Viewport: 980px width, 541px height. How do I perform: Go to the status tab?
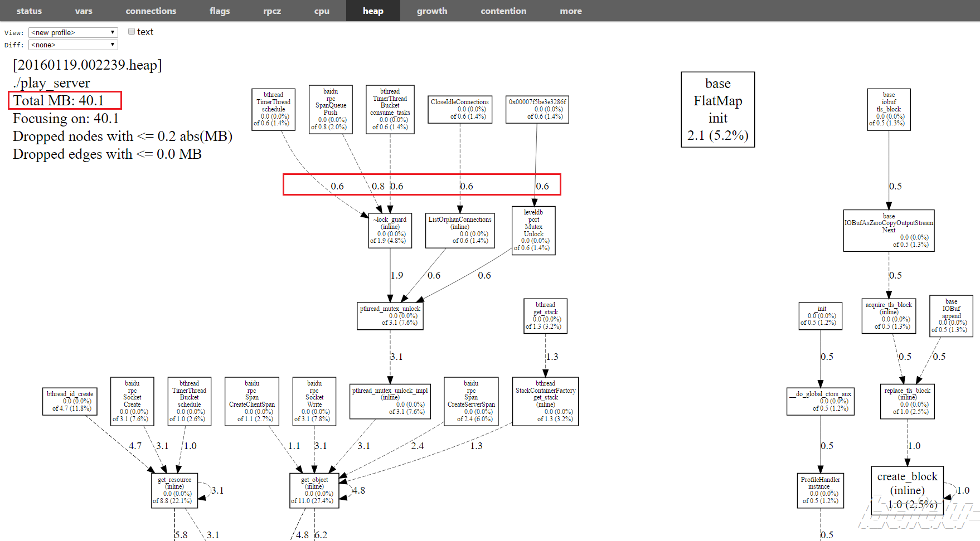click(29, 11)
